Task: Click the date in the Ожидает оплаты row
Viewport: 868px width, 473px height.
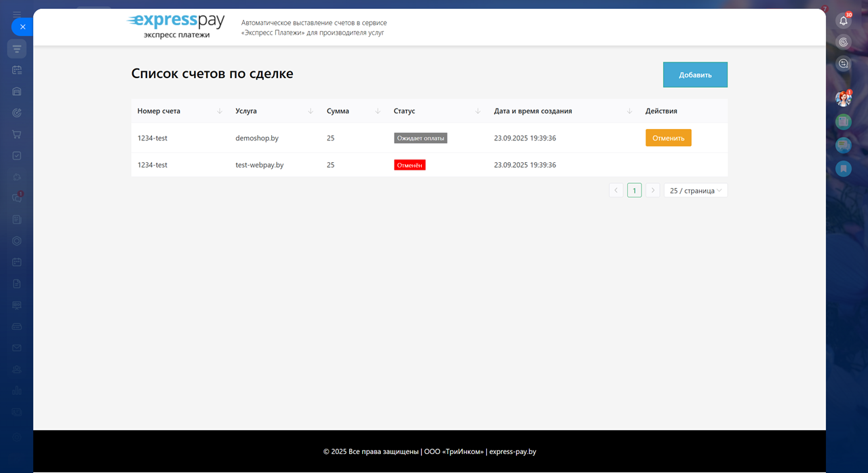Action: point(525,138)
